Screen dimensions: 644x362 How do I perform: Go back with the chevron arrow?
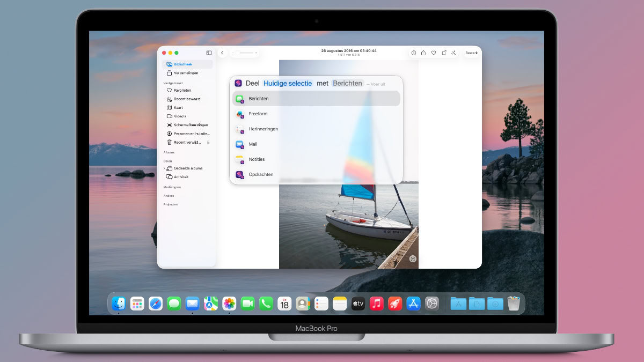click(x=222, y=53)
